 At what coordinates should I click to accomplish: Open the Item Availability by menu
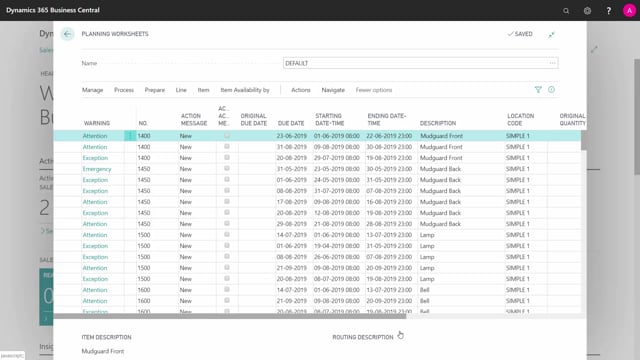pyautogui.click(x=245, y=90)
